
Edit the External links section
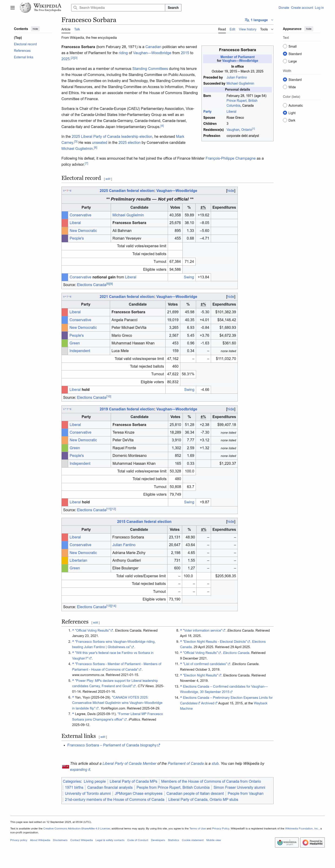click(x=103, y=737)
